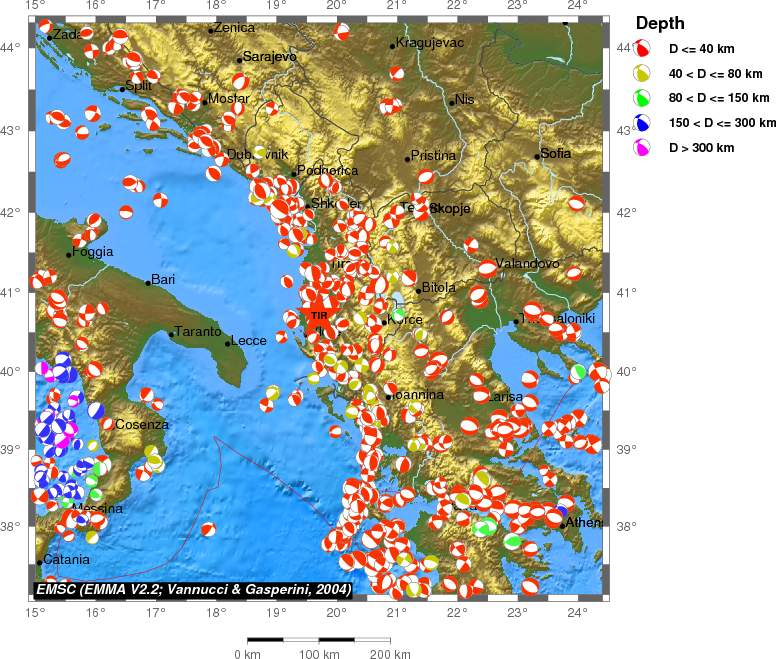The image size is (776, 659).
Task: Click the distance scale bar below the map
Action: (x=319, y=638)
